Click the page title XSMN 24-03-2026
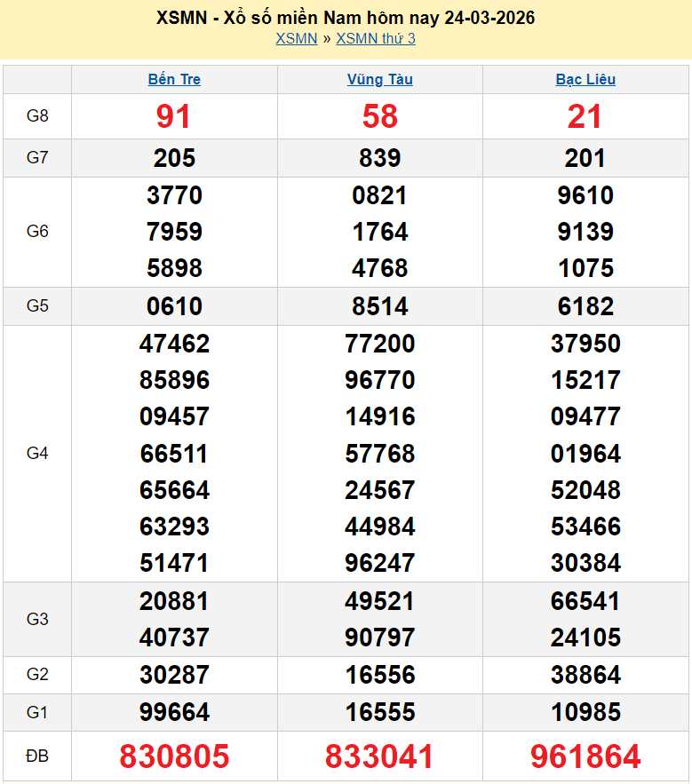Screen dimensions: 692x784 (346, 18)
